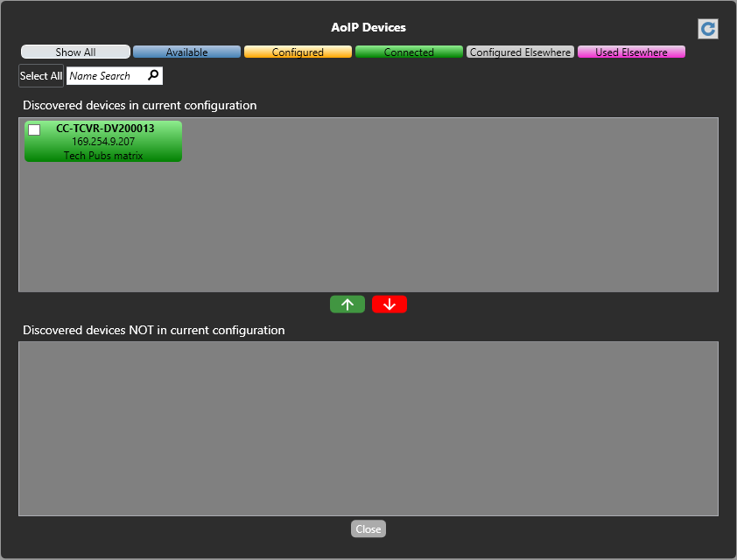Screen dimensions: 737x560
Task: Select the CC-TCVR-DV200013 device name
Action: 105,129
